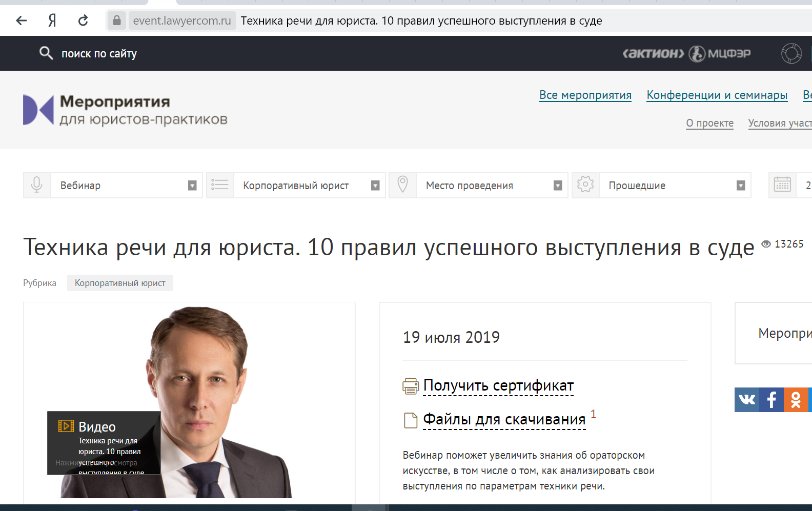Share on Facebook button
This screenshot has width=812, height=511.
(772, 400)
